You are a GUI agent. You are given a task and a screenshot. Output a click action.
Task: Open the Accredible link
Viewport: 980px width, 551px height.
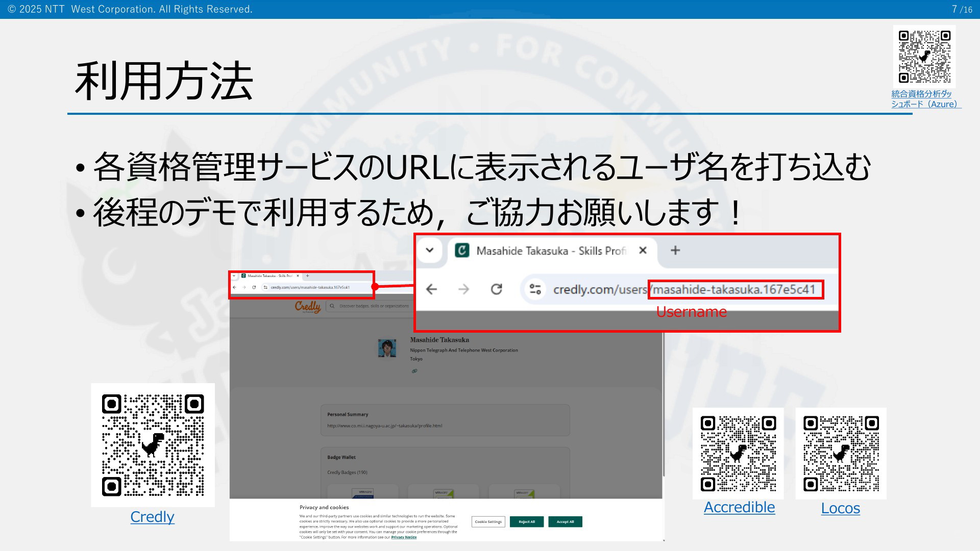[x=739, y=507]
